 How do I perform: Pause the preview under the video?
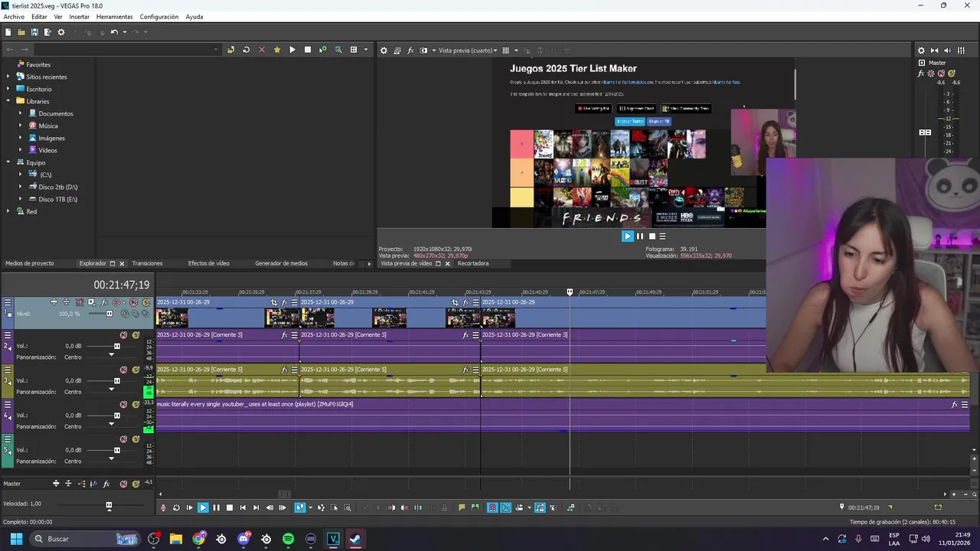(640, 236)
